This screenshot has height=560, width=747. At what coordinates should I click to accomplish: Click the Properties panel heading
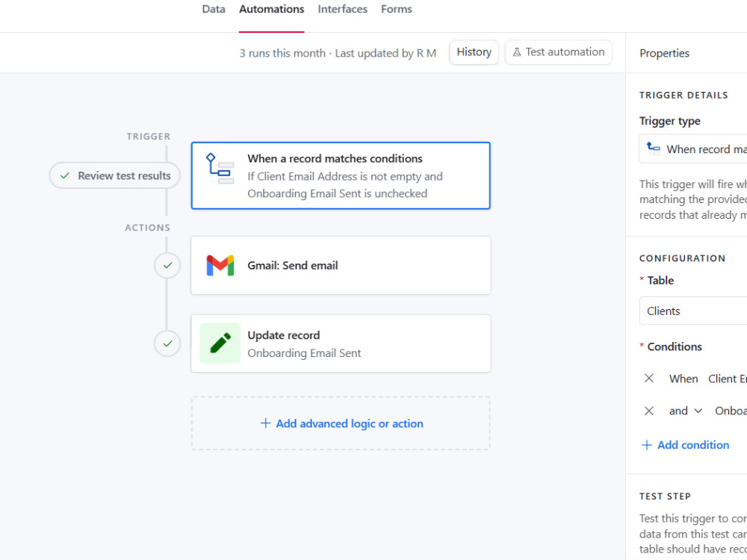tap(664, 53)
